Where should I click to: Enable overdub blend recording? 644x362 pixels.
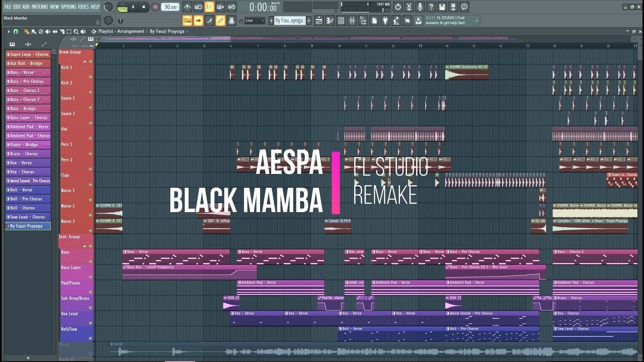coord(220,7)
